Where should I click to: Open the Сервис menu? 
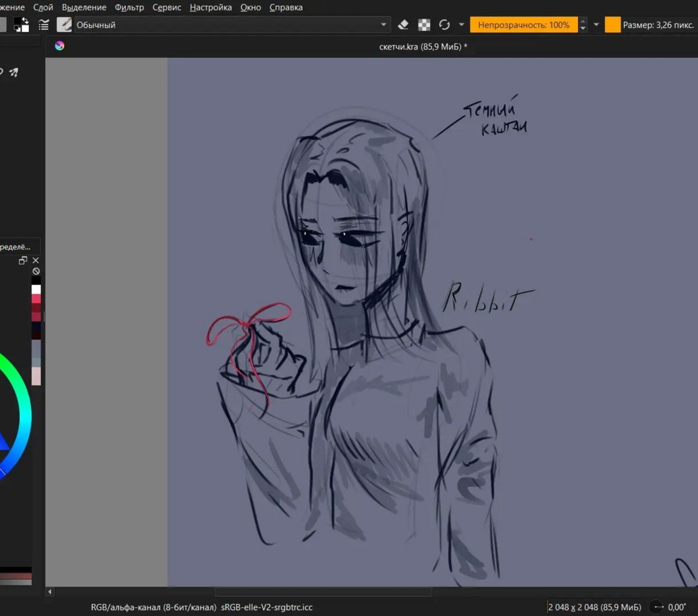point(167,8)
